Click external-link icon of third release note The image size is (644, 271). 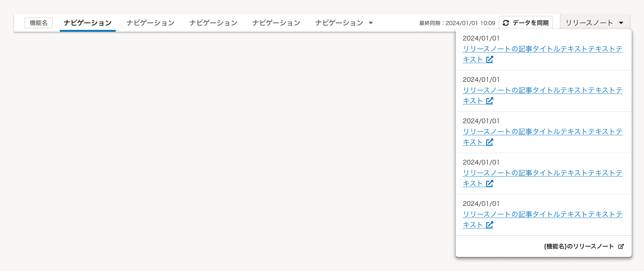(x=490, y=142)
